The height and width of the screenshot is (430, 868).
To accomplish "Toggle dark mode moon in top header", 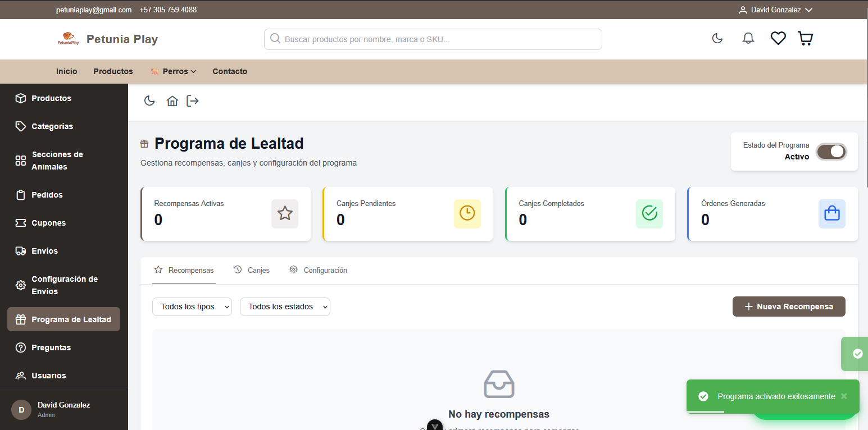I will (x=717, y=38).
